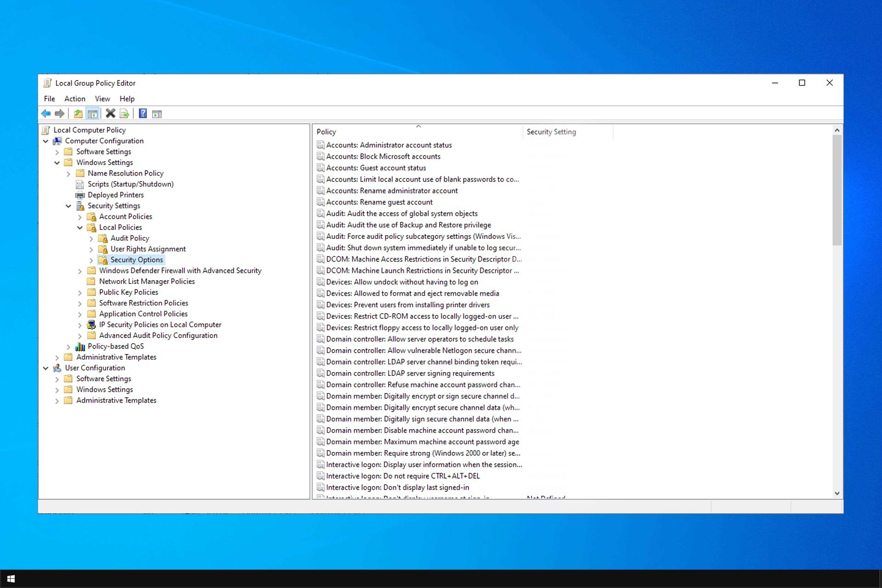Sort by the Policy column header
The image size is (882, 588).
[x=418, y=132]
